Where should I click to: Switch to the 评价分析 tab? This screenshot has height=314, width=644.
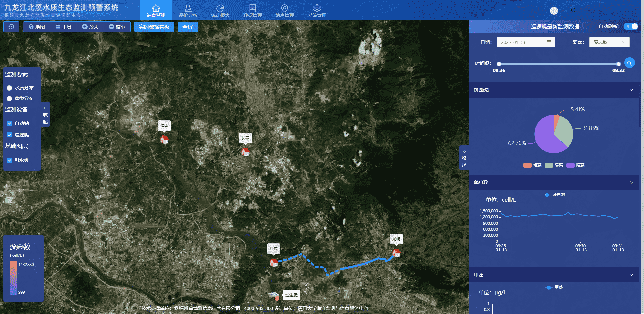click(x=188, y=10)
